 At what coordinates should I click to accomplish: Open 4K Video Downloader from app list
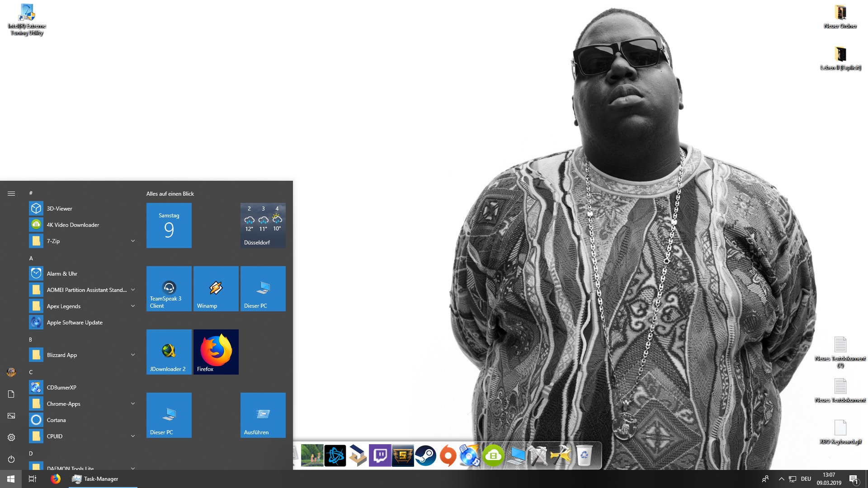pos(73,225)
